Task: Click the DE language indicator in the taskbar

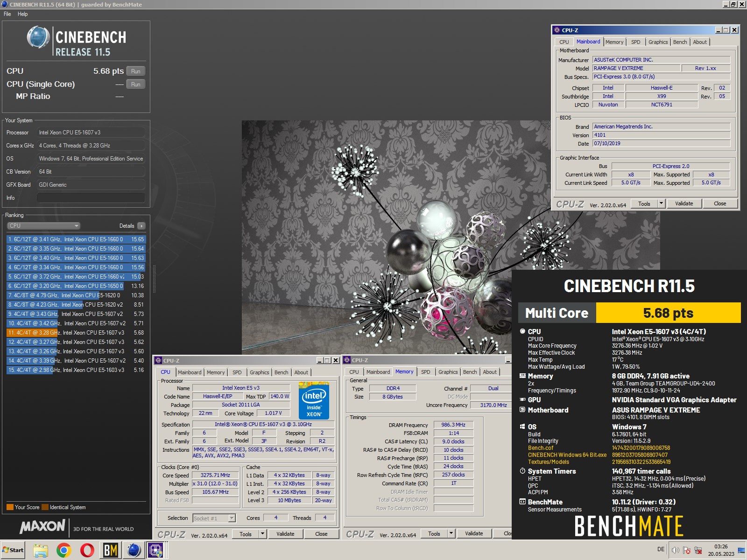Action: 661,549
